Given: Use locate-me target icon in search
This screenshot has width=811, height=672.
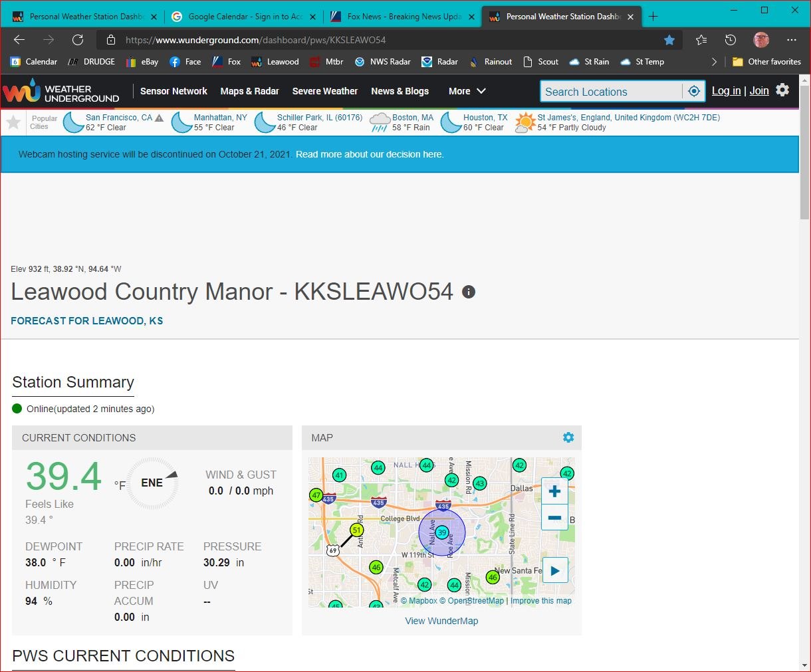Looking at the screenshot, I should click(694, 92).
